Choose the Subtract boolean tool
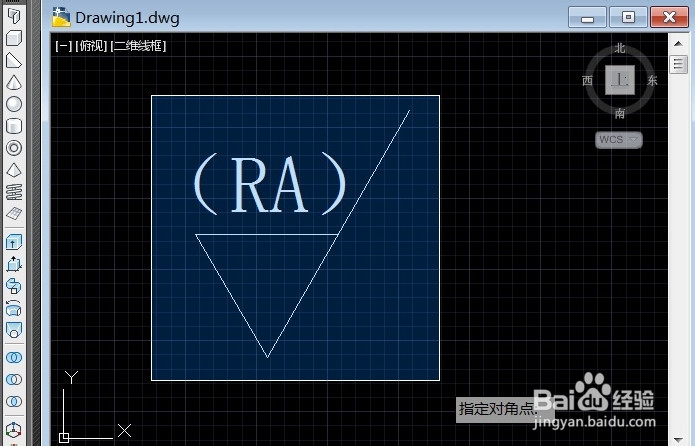 pos(14,379)
